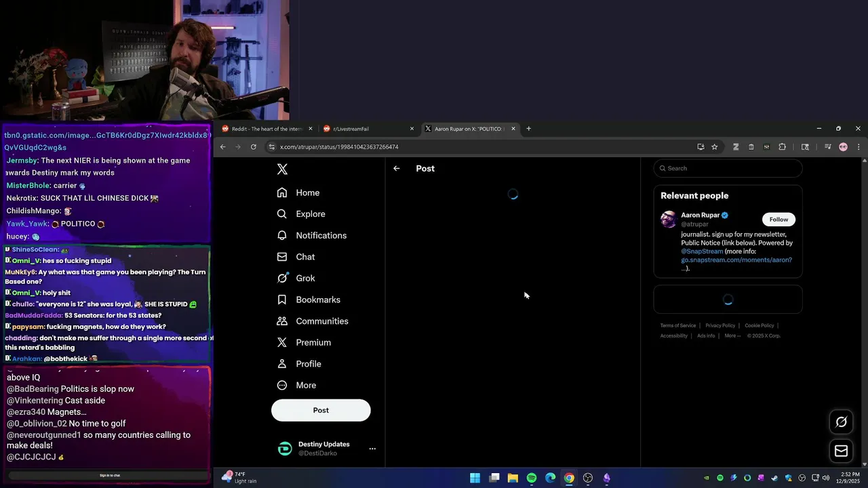The width and height of the screenshot is (868, 488).
Task: Open Bookmarks icon in sidebar
Action: pos(282,300)
